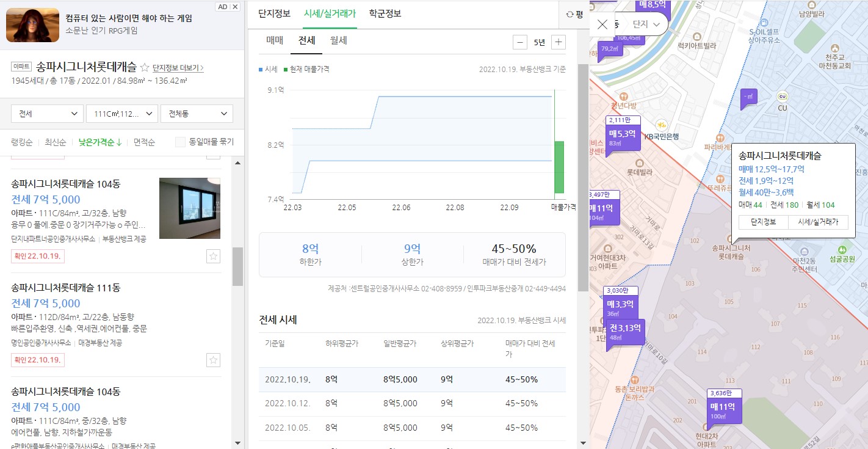Click 단지정보 button in map popup
This screenshot has height=449, width=868.
point(763,222)
